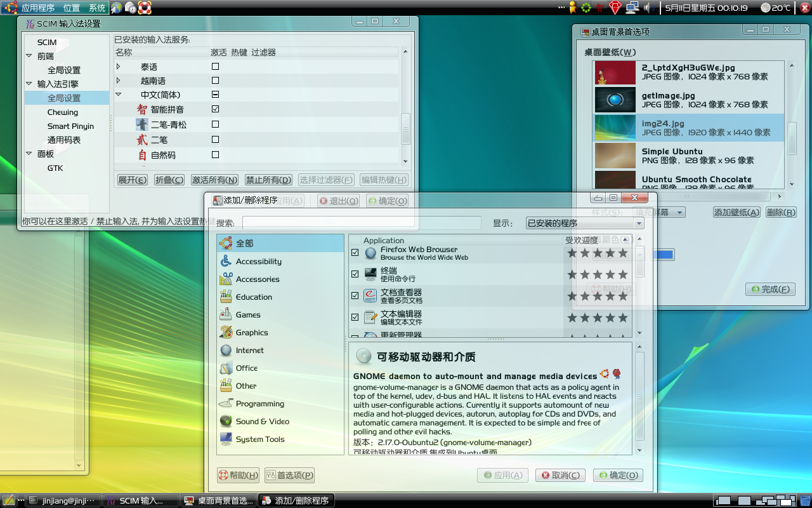The image size is (812, 508).
Task: Click the 激活所有(N) button
Action: click(214, 180)
